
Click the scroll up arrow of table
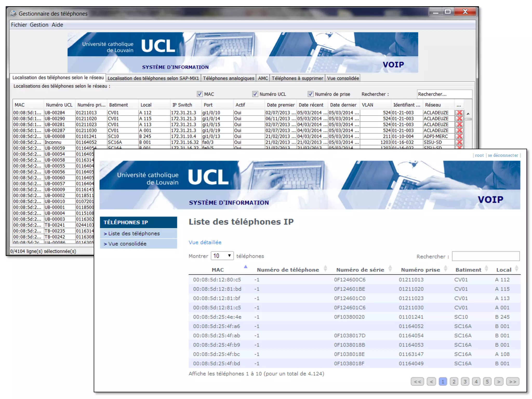click(468, 114)
